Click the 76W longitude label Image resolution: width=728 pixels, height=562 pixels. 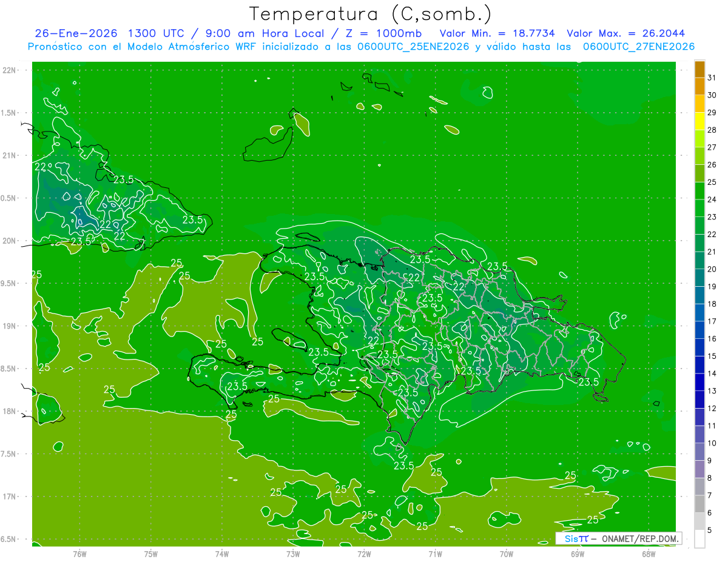(x=79, y=554)
